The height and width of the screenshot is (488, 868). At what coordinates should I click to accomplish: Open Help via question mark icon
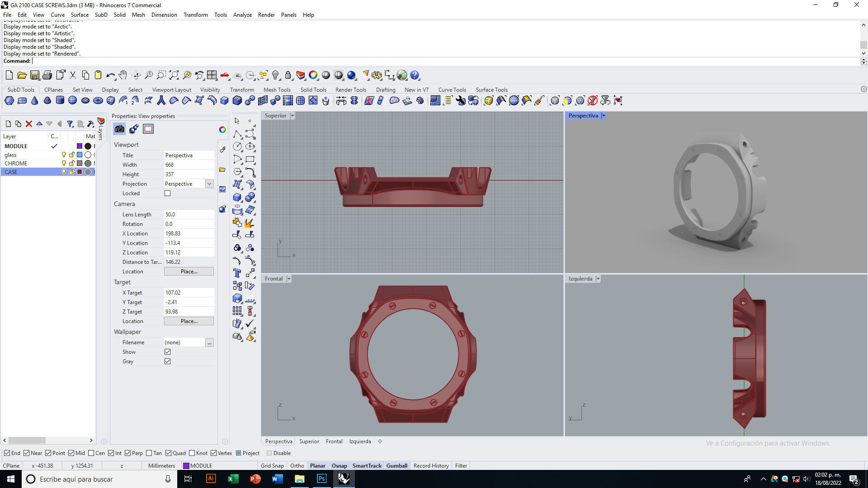click(415, 75)
